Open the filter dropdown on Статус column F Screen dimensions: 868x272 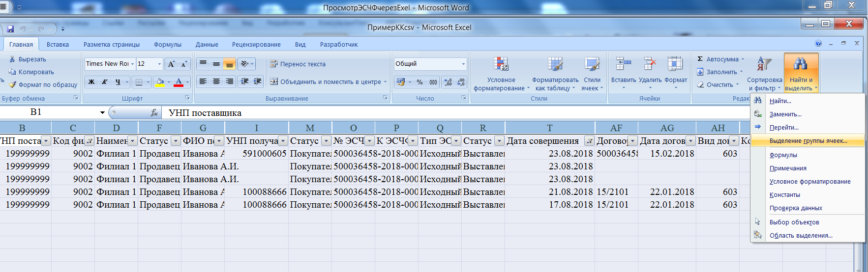(x=176, y=141)
